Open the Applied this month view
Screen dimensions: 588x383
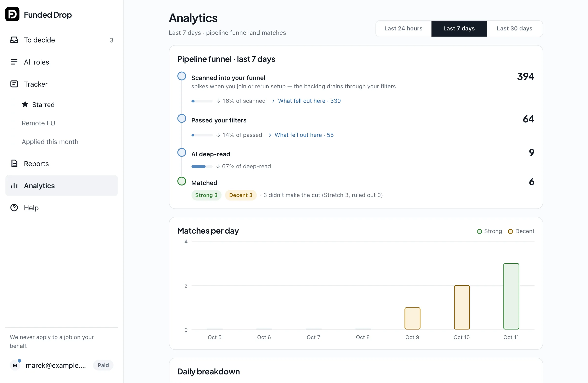(50, 141)
